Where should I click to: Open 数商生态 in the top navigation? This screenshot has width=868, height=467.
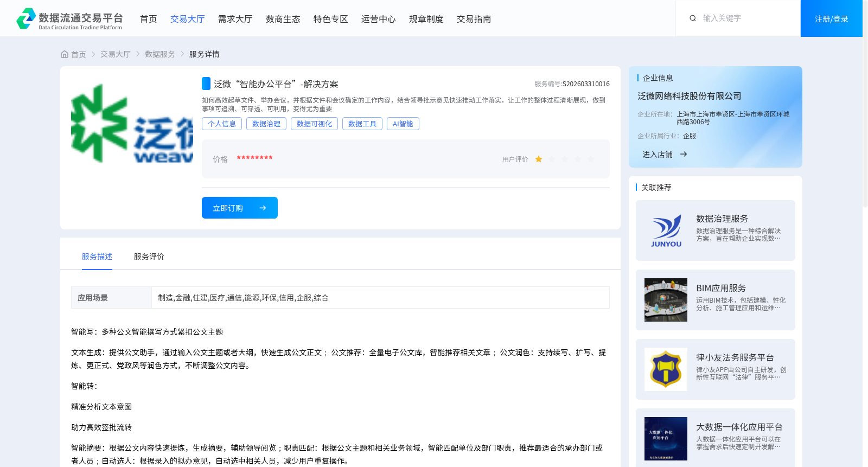pos(283,19)
